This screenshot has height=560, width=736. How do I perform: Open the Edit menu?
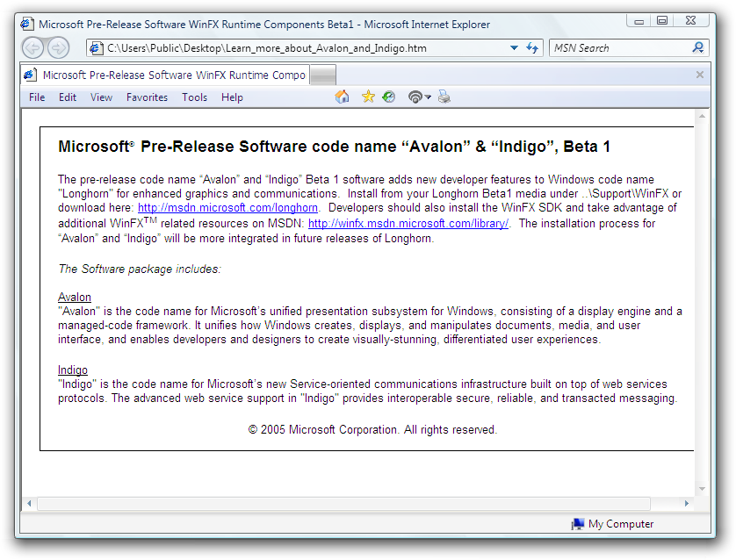68,97
